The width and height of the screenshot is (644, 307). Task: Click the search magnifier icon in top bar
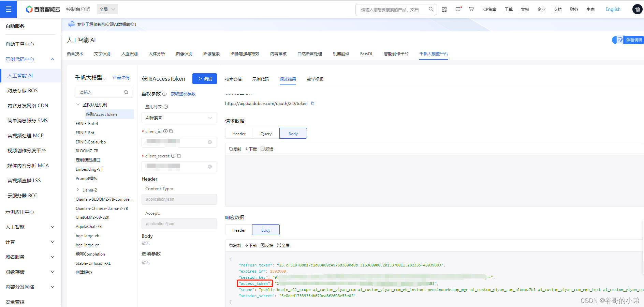[x=431, y=9]
